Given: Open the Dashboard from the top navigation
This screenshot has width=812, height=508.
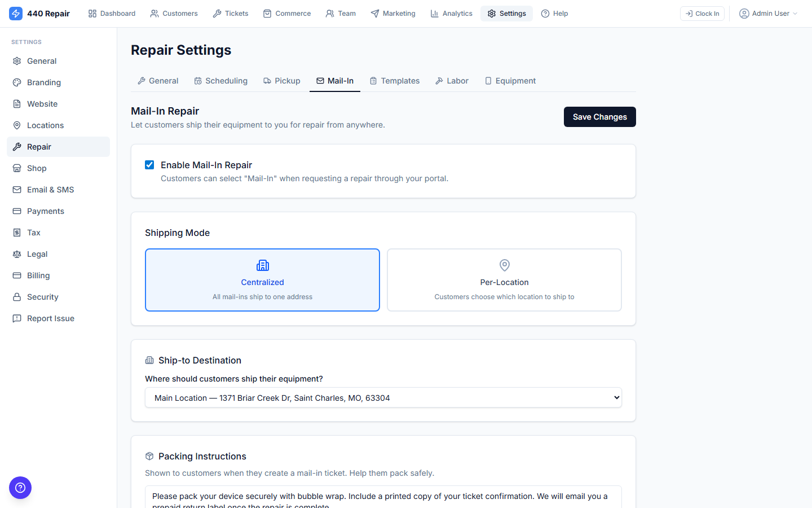Looking at the screenshot, I should 111,13.
